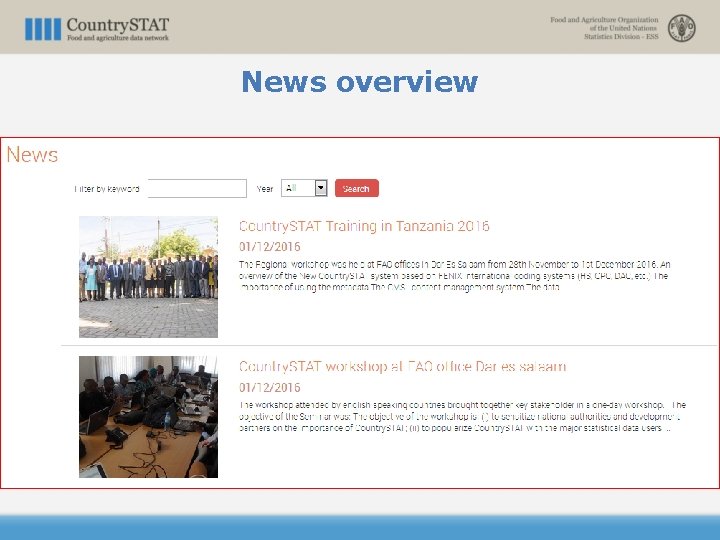This screenshot has width=720, height=540.
Task: Click the Food and agriculture data network tagline
Action: coord(118,38)
